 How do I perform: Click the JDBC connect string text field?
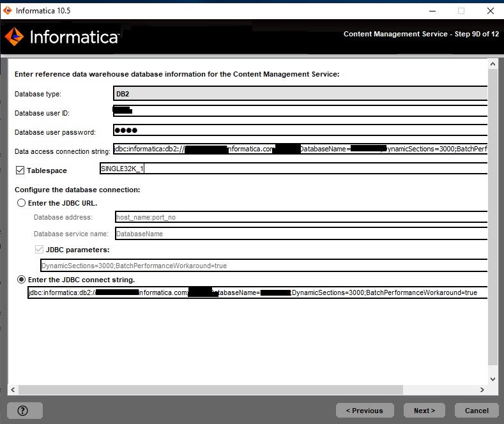[x=257, y=292]
